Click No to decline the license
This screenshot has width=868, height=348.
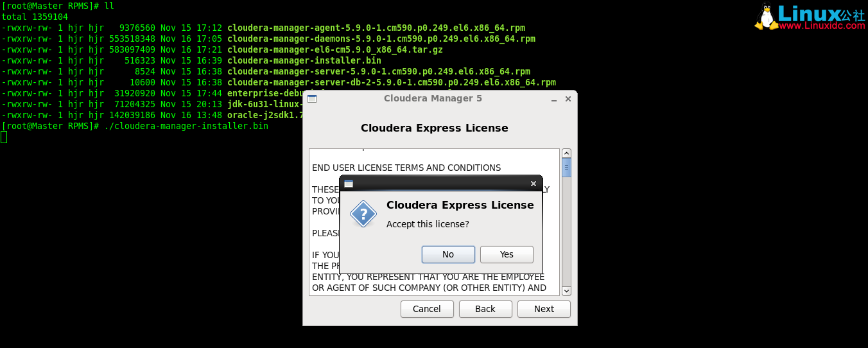point(448,254)
